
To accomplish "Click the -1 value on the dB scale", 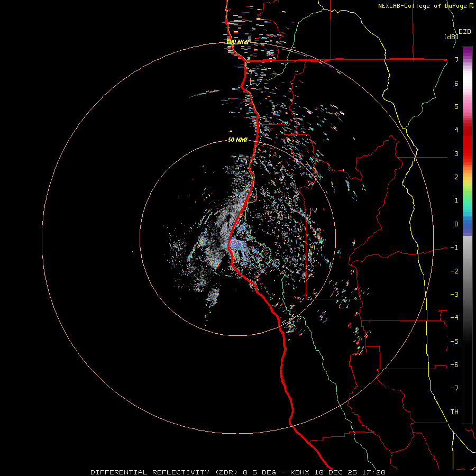I will (x=454, y=248).
